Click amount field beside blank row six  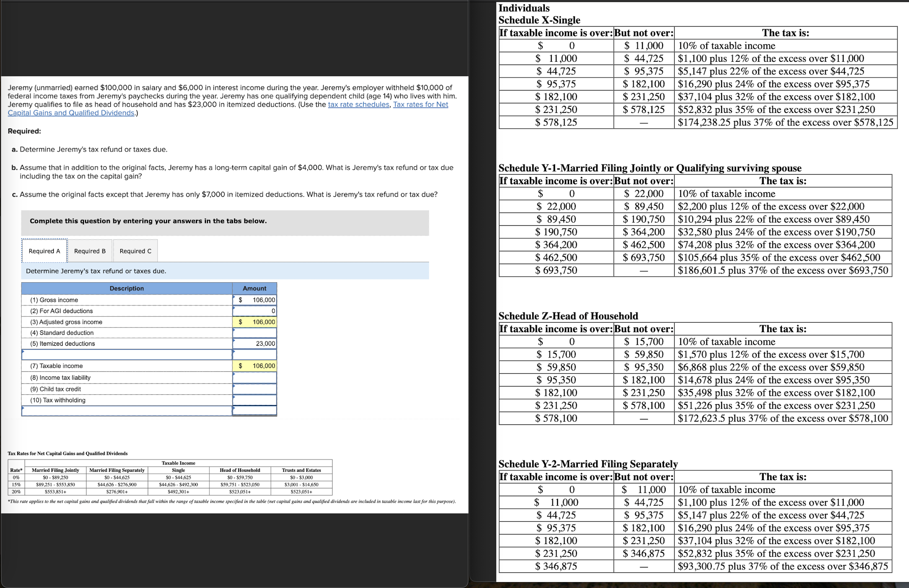point(255,354)
